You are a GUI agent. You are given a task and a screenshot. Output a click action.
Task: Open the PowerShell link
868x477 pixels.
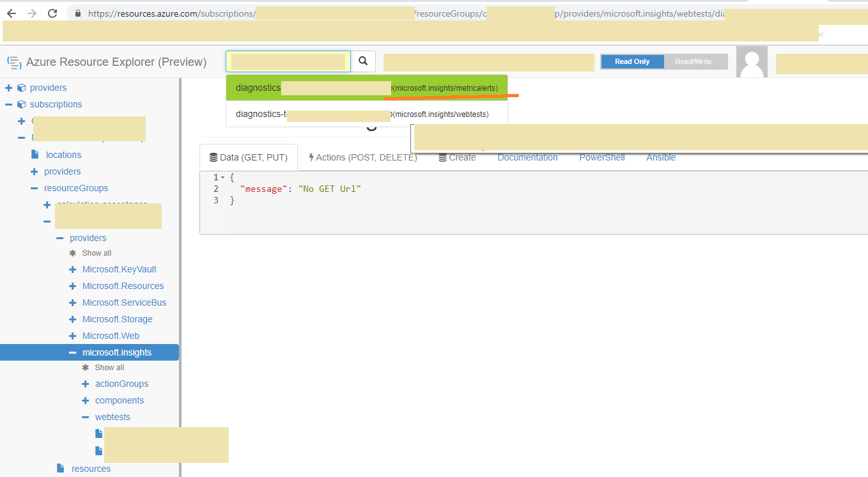point(601,157)
